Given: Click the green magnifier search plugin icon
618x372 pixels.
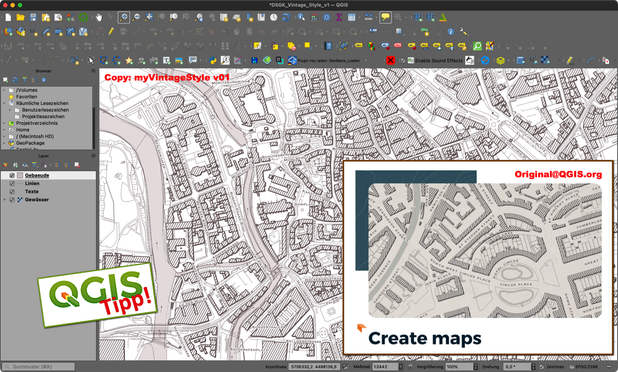Looking at the screenshot, I should tap(477, 46).
